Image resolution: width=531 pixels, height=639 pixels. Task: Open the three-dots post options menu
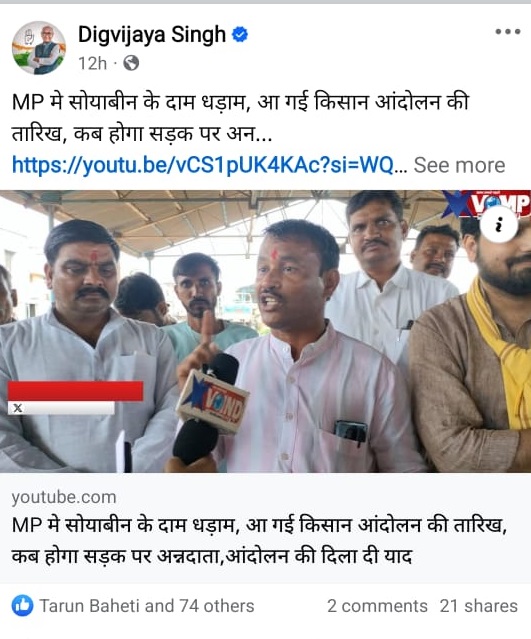click(507, 32)
